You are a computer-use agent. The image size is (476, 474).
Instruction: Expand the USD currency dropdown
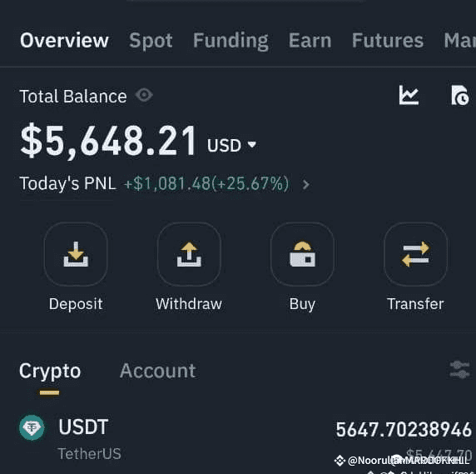232,145
